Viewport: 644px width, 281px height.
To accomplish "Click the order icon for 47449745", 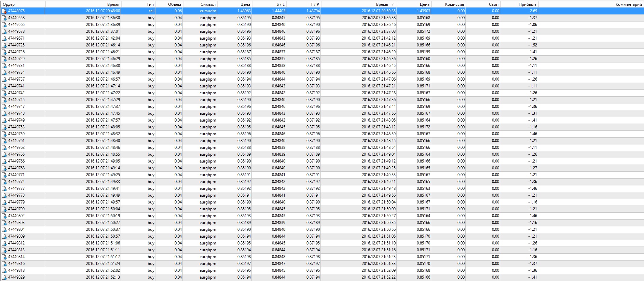I will 4,100.
